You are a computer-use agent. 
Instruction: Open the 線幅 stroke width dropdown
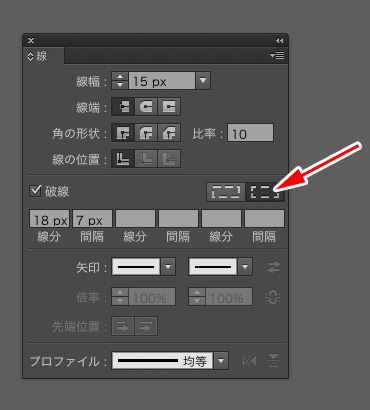click(x=203, y=81)
